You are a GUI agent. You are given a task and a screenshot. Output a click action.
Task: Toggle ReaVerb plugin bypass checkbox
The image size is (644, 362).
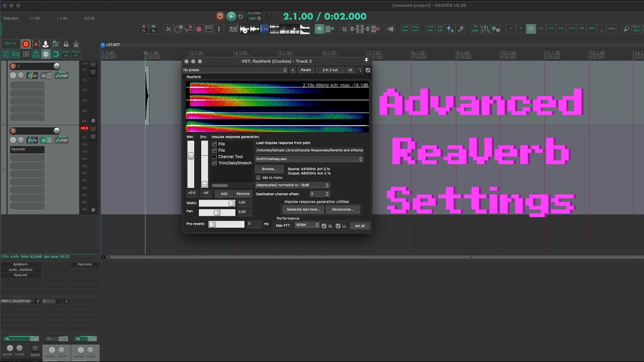[x=368, y=70]
